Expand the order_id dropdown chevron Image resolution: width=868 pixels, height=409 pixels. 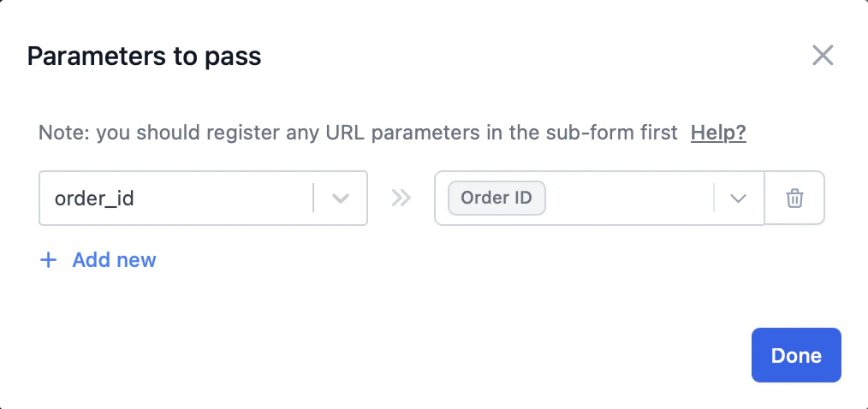point(341,199)
